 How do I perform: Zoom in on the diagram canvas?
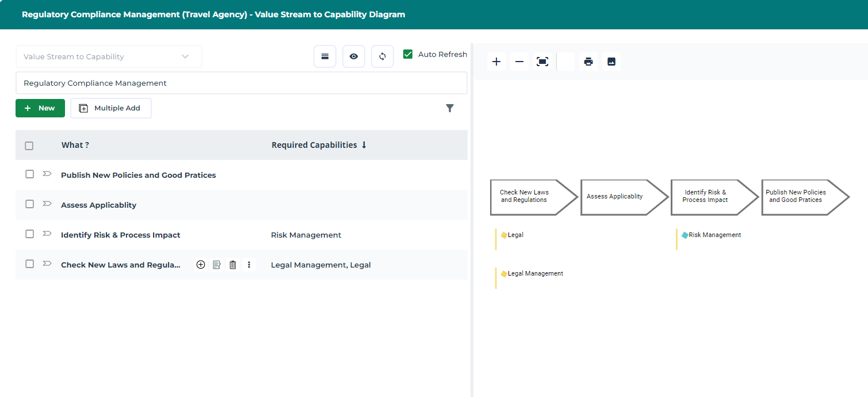click(x=496, y=62)
